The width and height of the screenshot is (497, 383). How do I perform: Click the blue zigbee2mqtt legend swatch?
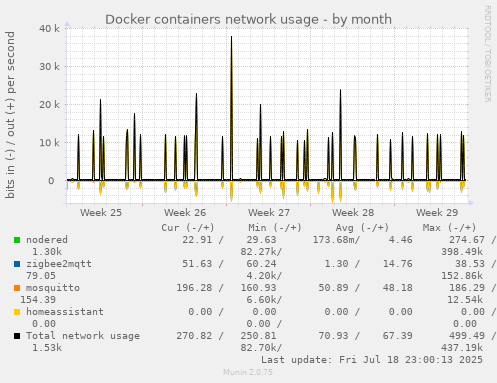coord(17,264)
